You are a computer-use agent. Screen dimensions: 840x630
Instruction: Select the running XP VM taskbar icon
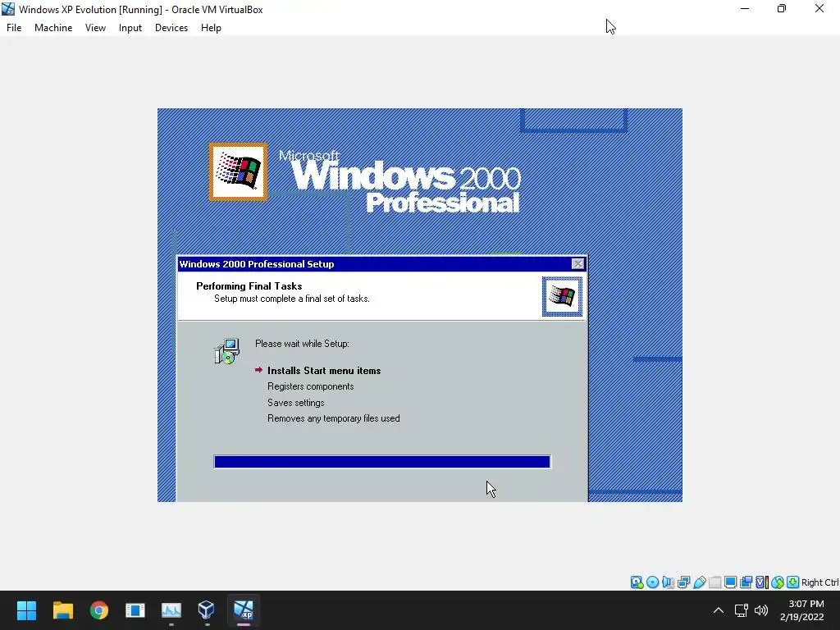[243, 610]
